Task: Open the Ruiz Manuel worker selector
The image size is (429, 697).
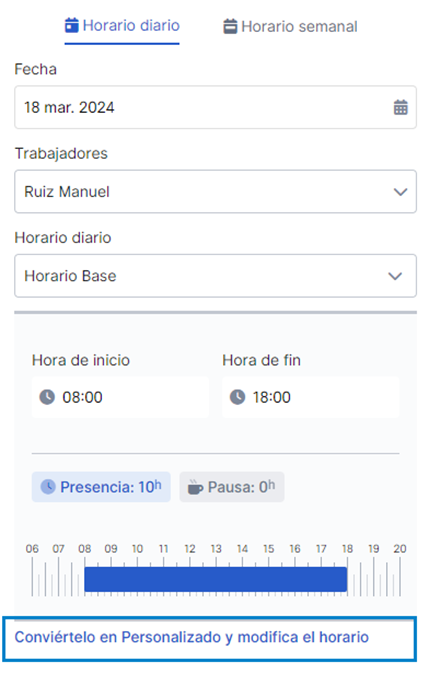Action: [215, 192]
